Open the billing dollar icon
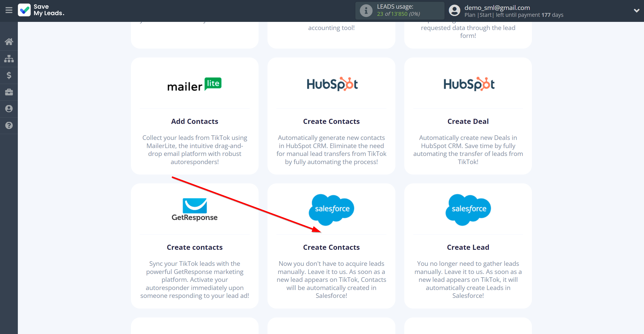Image resolution: width=644 pixels, height=334 pixels. [9, 75]
